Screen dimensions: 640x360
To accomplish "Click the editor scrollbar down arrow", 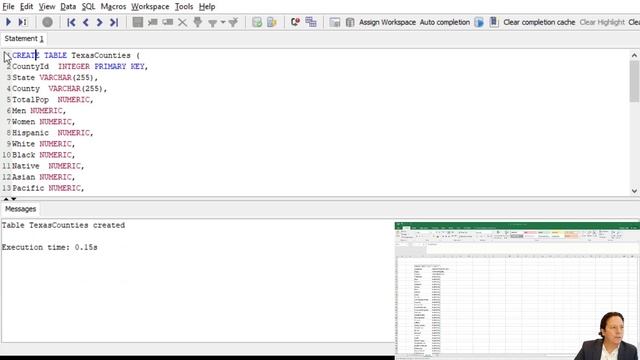I will (634, 191).
